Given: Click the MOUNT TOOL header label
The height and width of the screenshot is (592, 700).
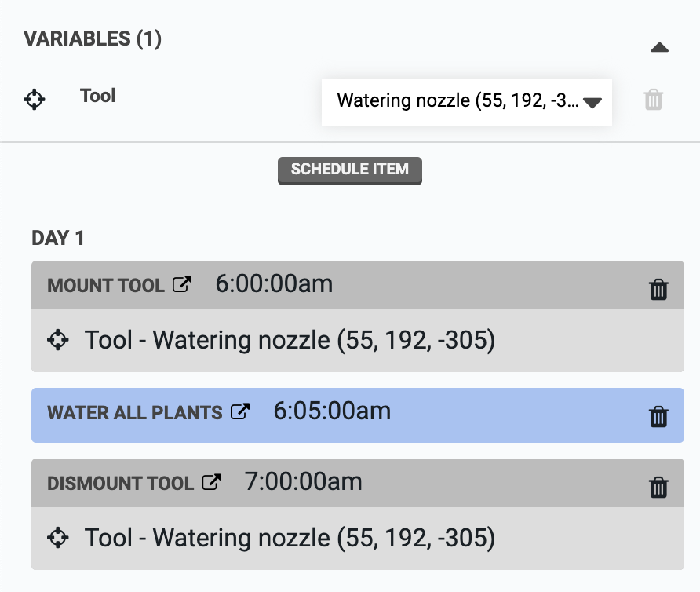Looking at the screenshot, I should coord(106,285).
